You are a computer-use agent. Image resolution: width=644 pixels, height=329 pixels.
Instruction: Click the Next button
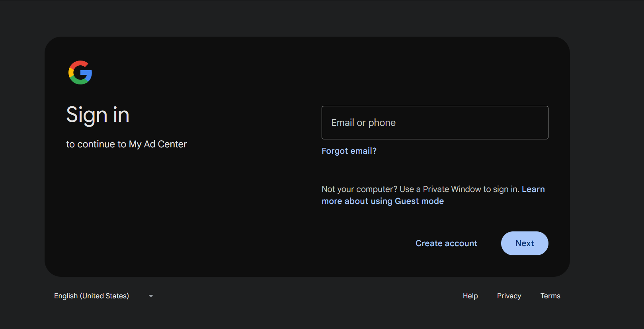tap(525, 243)
